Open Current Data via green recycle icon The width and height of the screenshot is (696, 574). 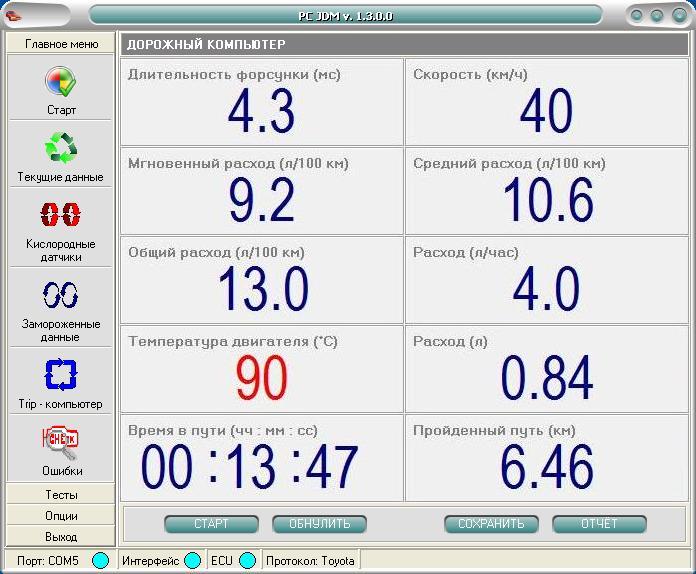click(61, 150)
